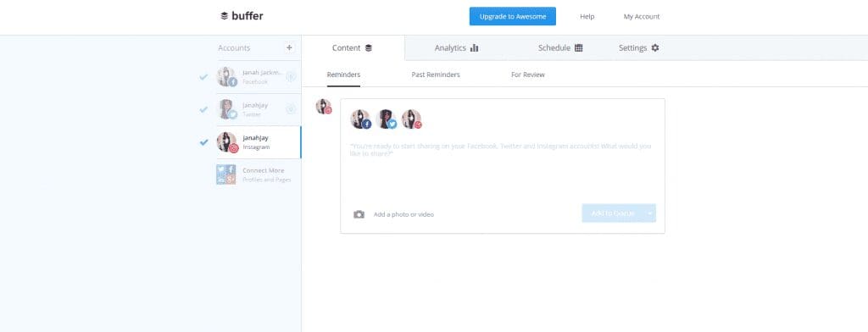Click the Accounts heading

tap(234, 47)
